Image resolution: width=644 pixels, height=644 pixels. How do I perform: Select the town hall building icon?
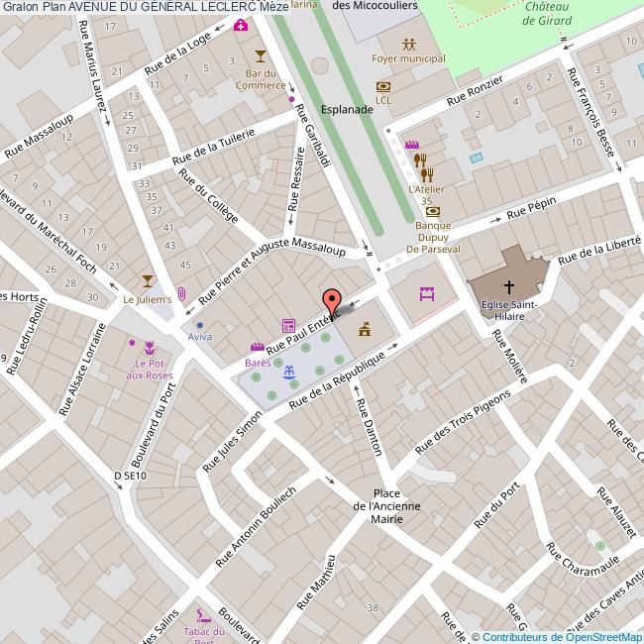(365, 328)
